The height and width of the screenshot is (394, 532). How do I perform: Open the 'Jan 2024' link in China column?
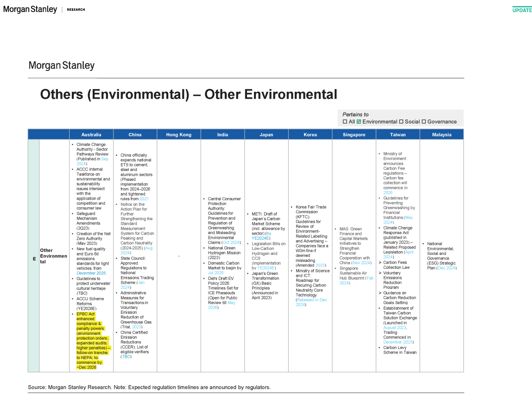coord(133,285)
